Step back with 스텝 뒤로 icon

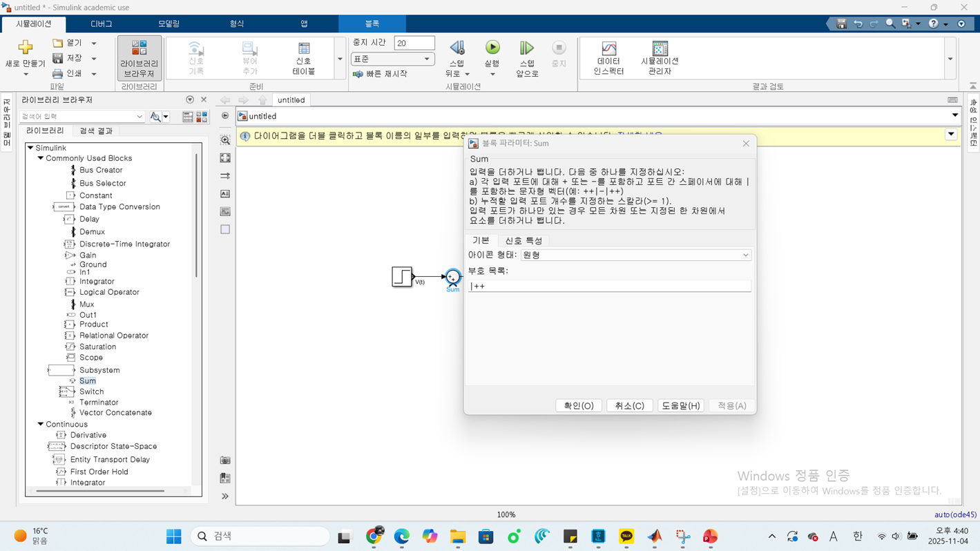pos(457,48)
